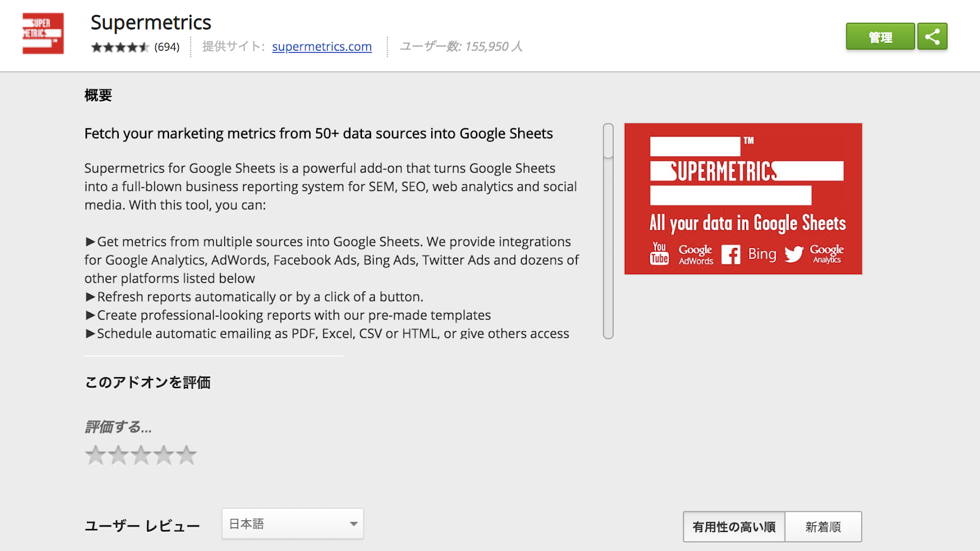Rate the add-on one star

coord(96,455)
